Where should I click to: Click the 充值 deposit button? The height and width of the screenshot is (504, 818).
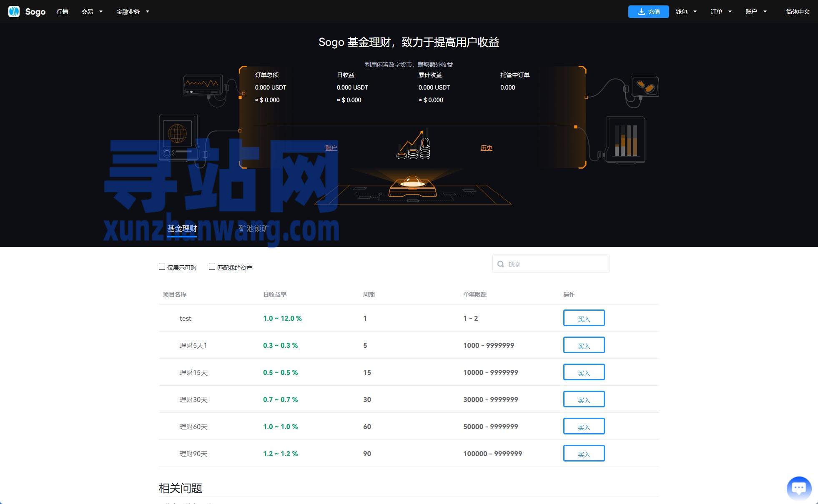[648, 12]
